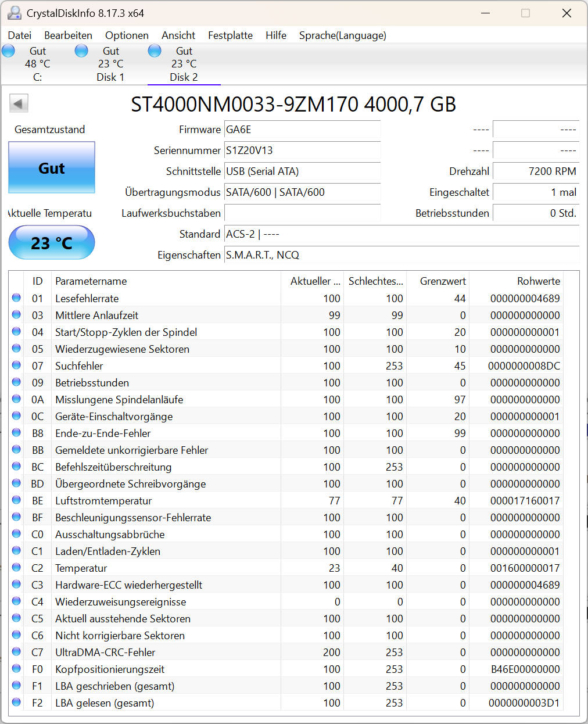Click the 23 °C temperature button

[52, 242]
